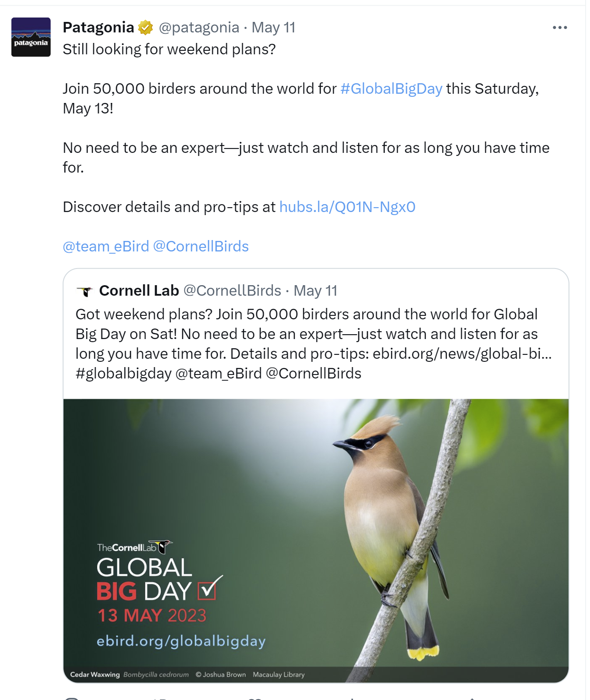
Task: Open the blue @CornellBirds mention
Action: (x=201, y=246)
